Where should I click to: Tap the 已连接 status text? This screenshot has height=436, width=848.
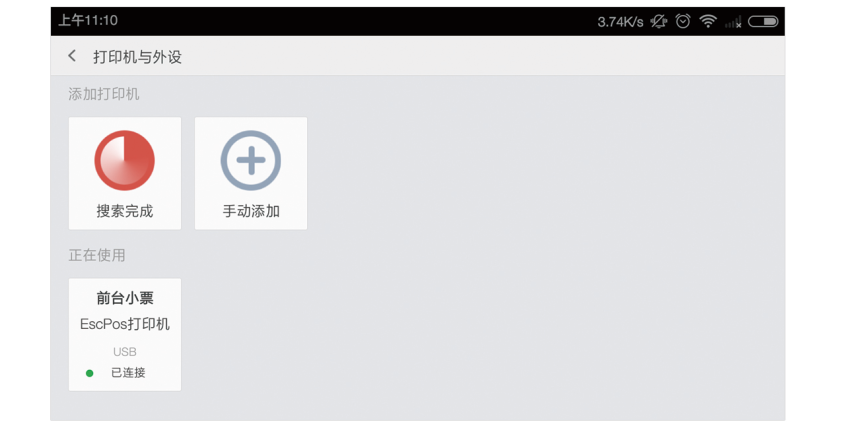click(x=128, y=373)
